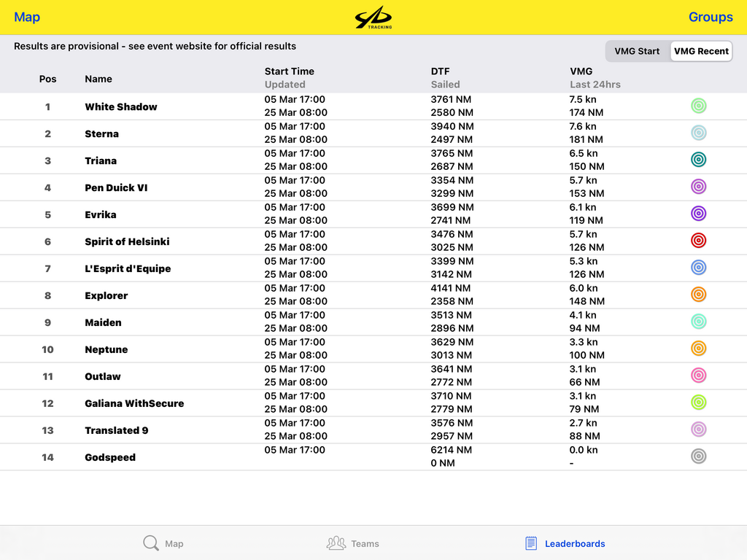Click Sterna's VMG value 7.6 kn
This screenshot has height=560, width=747.
click(583, 126)
